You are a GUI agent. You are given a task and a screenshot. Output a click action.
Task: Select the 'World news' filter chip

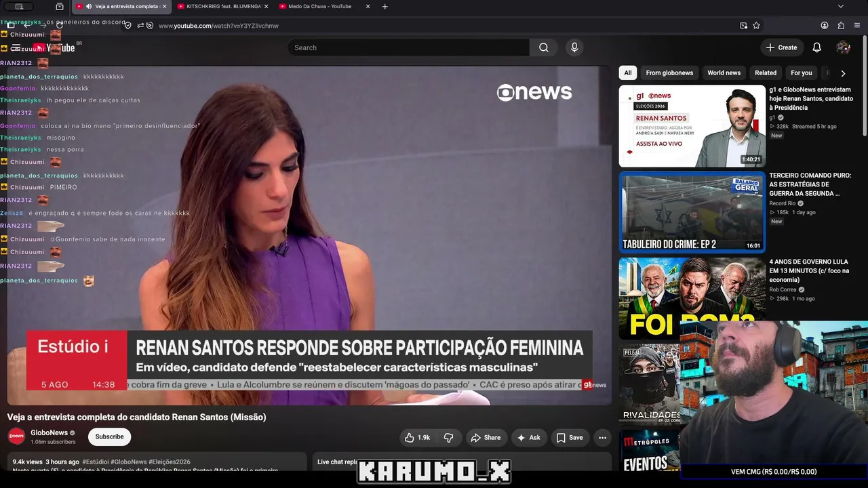[724, 73]
